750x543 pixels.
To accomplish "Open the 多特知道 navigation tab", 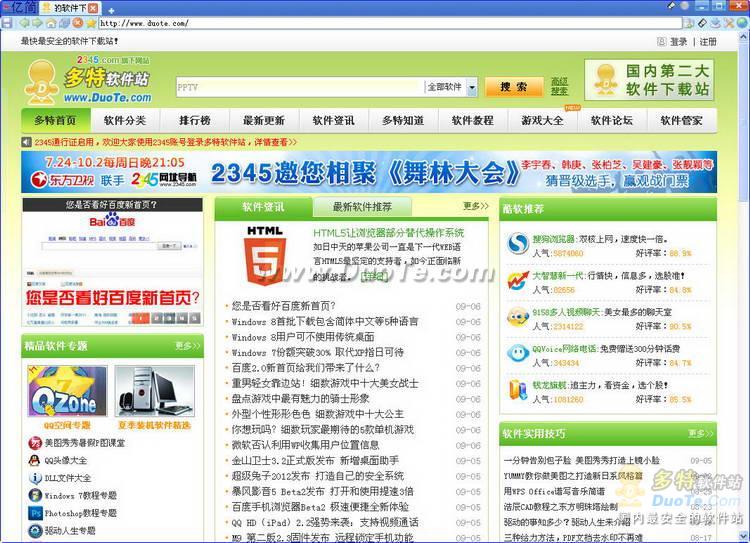I will [403, 120].
